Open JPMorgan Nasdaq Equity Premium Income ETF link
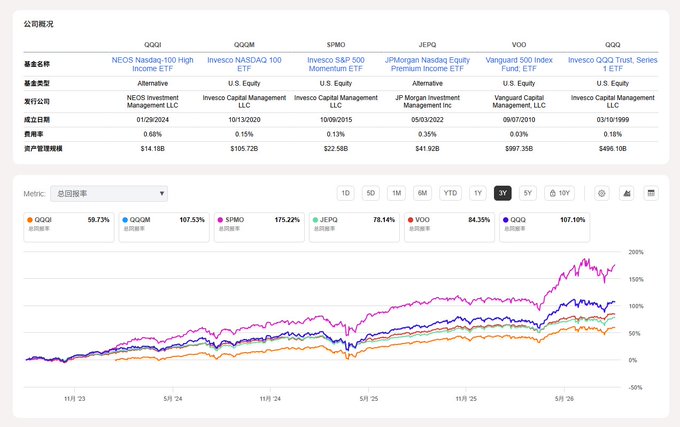Viewport: 680px width, 427px height. coord(428,64)
